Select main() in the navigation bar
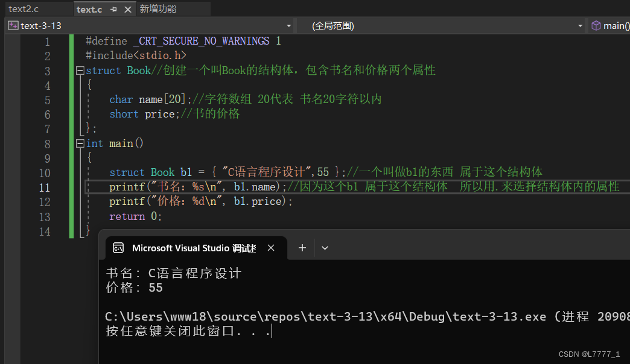 click(616, 25)
